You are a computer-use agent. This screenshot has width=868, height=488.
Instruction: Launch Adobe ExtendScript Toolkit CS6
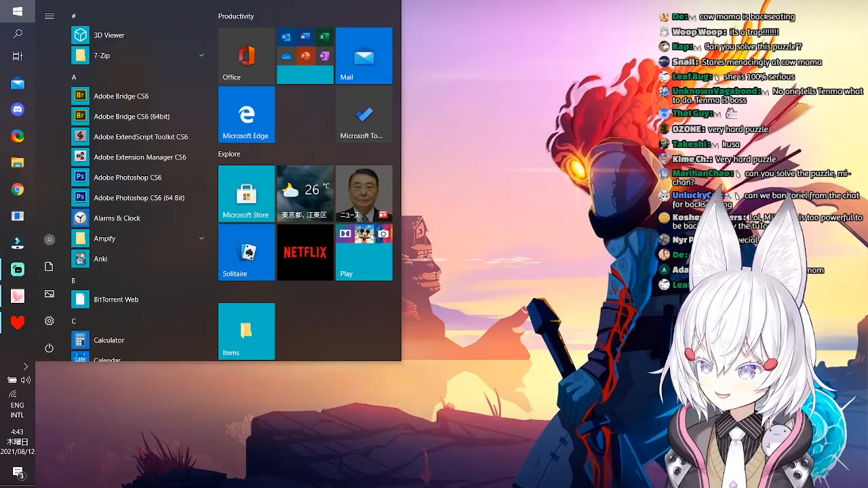pyautogui.click(x=139, y=137)
